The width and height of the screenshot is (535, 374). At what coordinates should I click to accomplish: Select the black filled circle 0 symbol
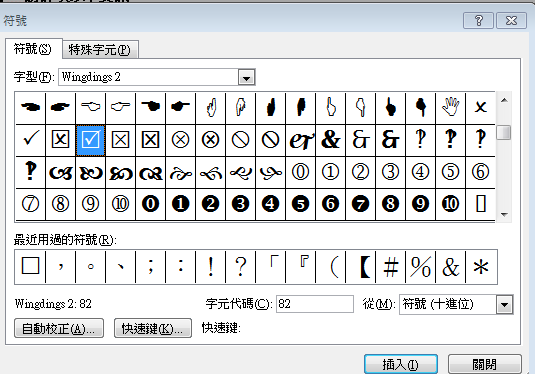tap(150, 204)
